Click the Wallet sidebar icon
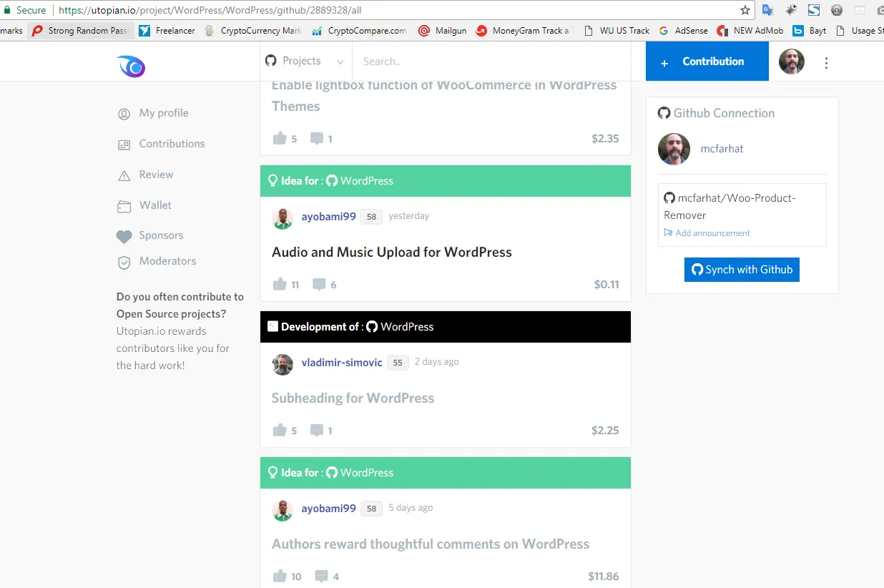Screen dimensions: 884x588 [124, 207]
